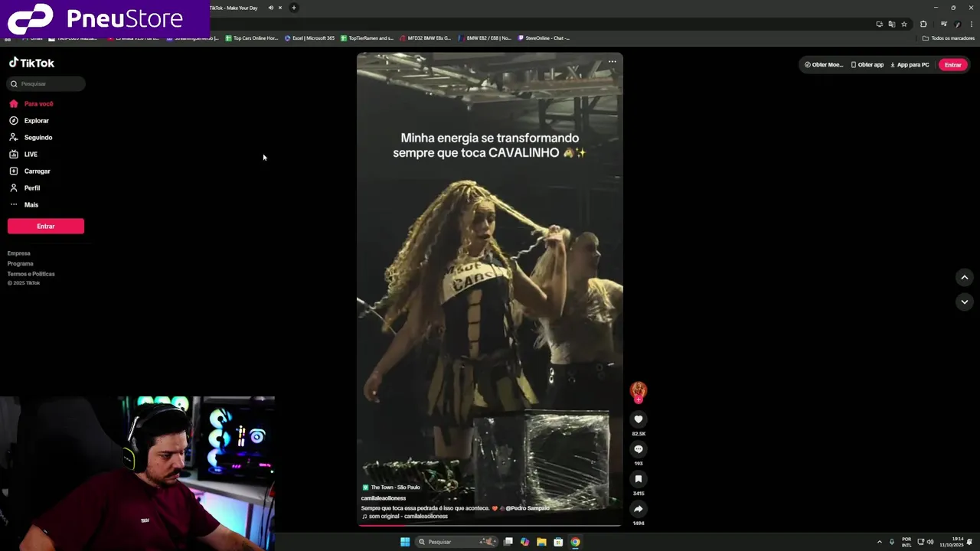Image resolution: width=980 pixels, height=551 pixels.
Task: Click Obter Moedas in top bar
Action: point(824,64)
